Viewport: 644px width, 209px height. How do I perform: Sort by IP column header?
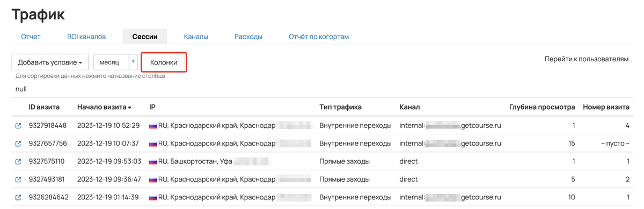(152, 107)
